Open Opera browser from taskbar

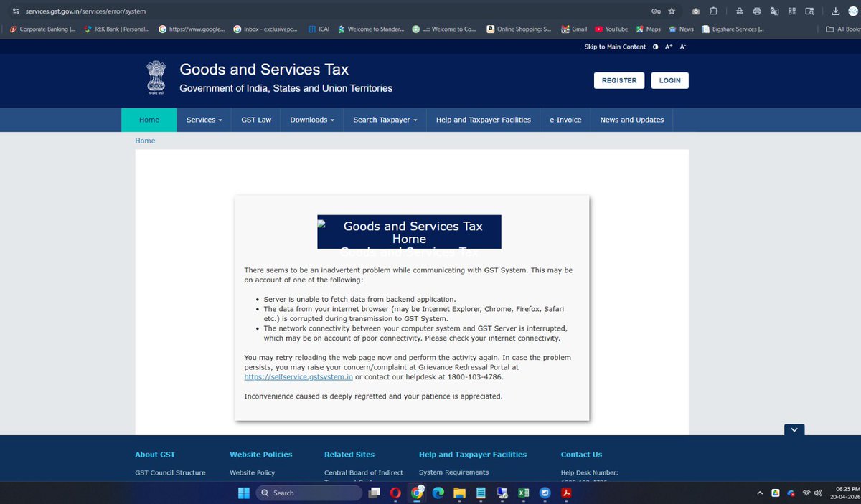[x=395, y=493]
